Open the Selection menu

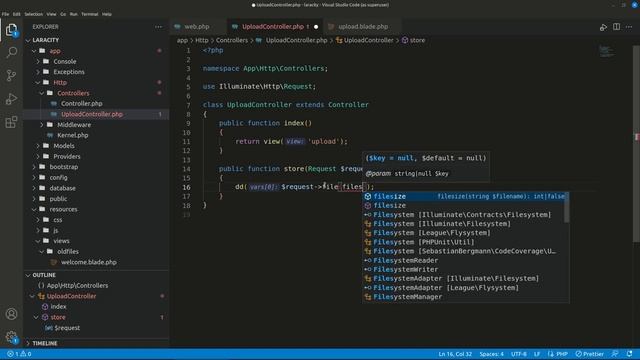[33, 14]
